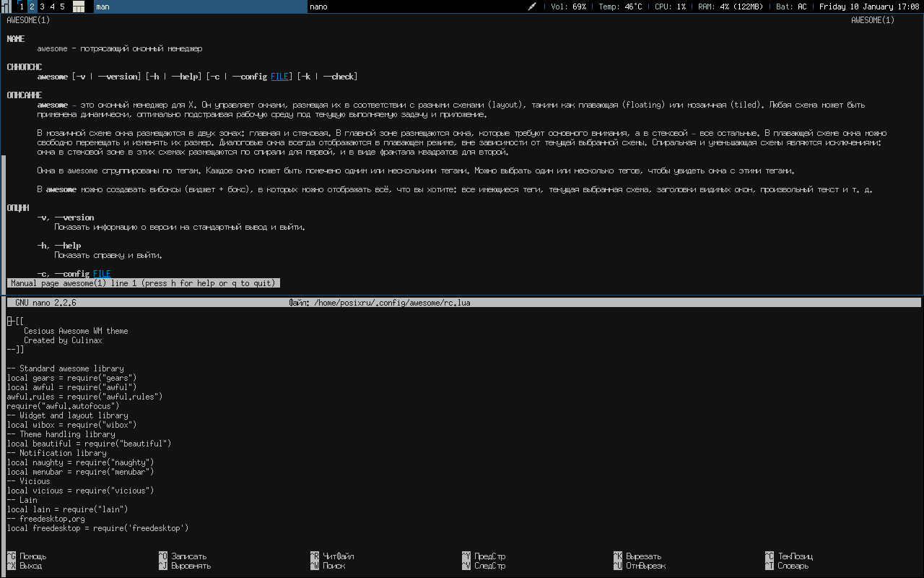Click the 'local vicious = require' line
Image resolution: width=924 pixels, height=578 pixels.
[x=80, y=491]
